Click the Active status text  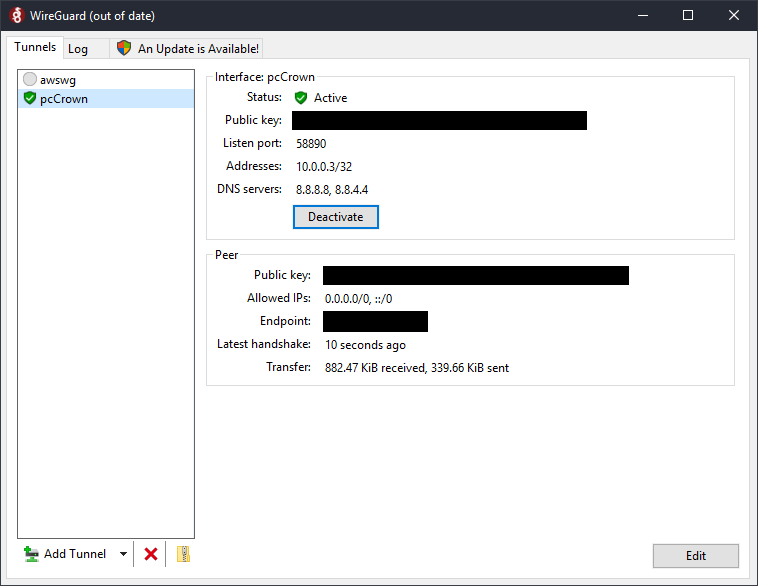tap(331, 98)
